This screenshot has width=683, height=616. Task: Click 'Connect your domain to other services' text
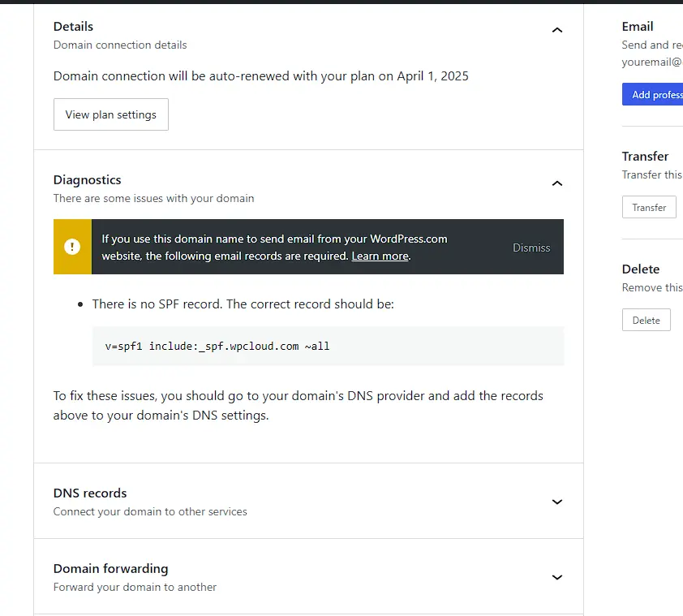(150, 511)
